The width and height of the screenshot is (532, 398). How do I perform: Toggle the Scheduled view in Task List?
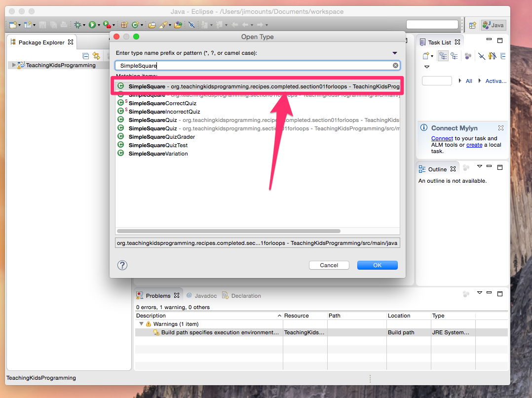click(x=454, y=56)
